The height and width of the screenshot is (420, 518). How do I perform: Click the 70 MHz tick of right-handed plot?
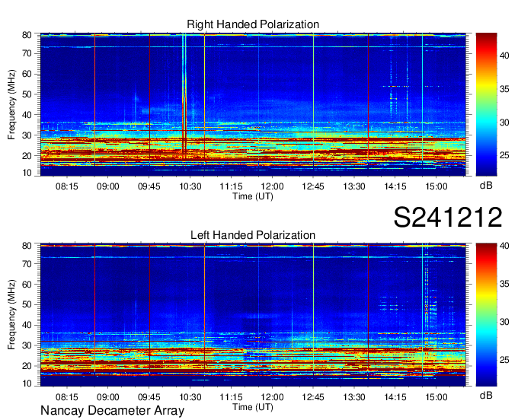(27, 53)
